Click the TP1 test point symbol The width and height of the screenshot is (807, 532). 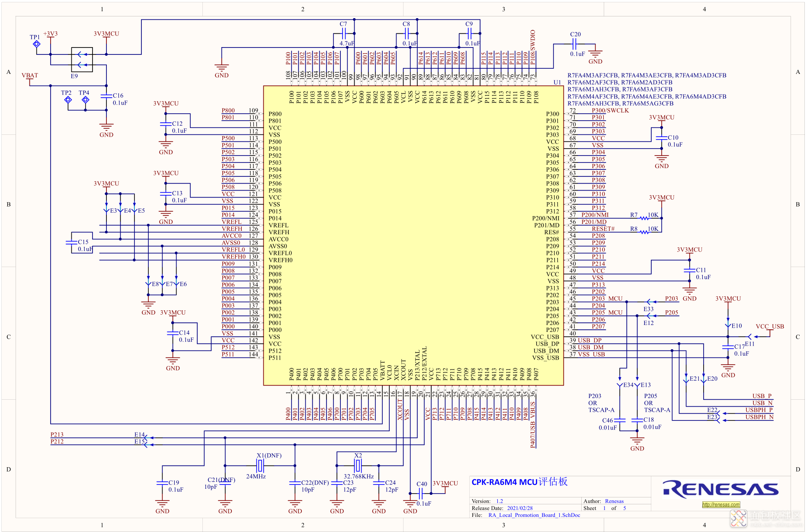[37, 44]
